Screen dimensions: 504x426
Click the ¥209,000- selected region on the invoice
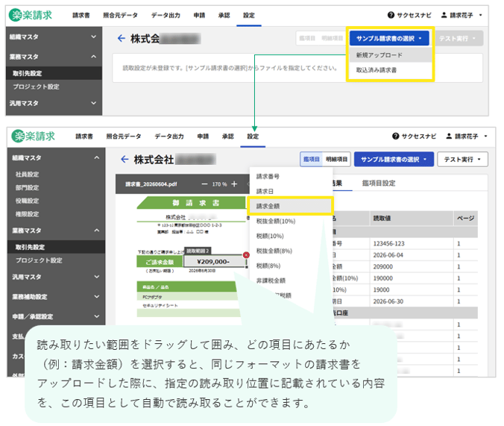coord(215,261)
